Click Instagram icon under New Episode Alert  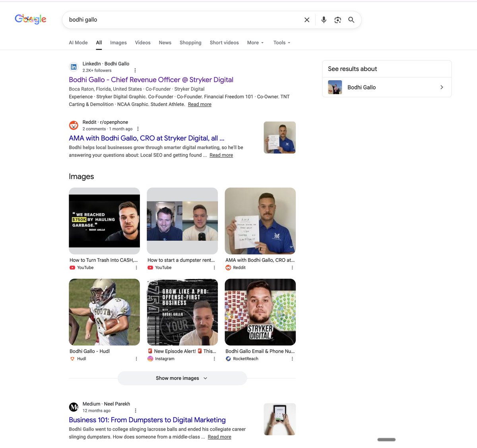pos(150,359)
